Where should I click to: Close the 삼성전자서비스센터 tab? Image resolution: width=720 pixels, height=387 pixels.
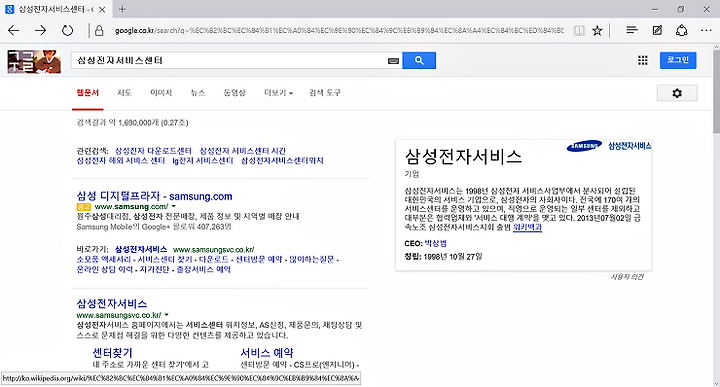click(x=102, y=9)
